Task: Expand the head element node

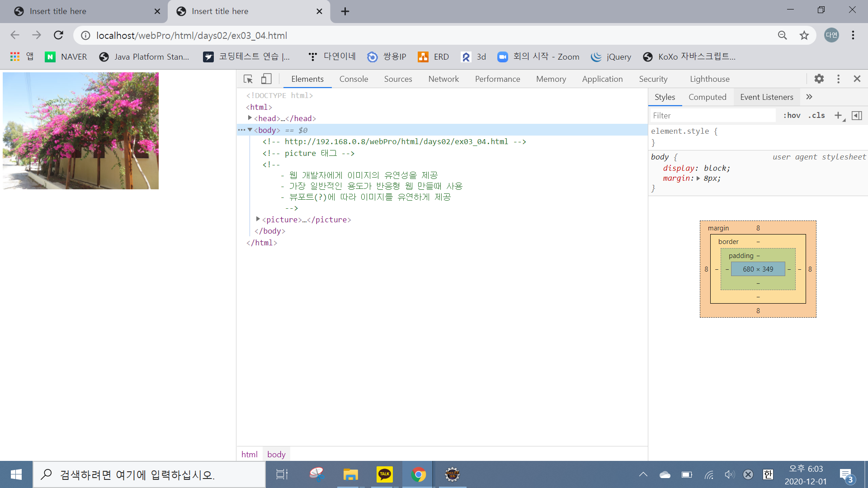Action: 250,118
